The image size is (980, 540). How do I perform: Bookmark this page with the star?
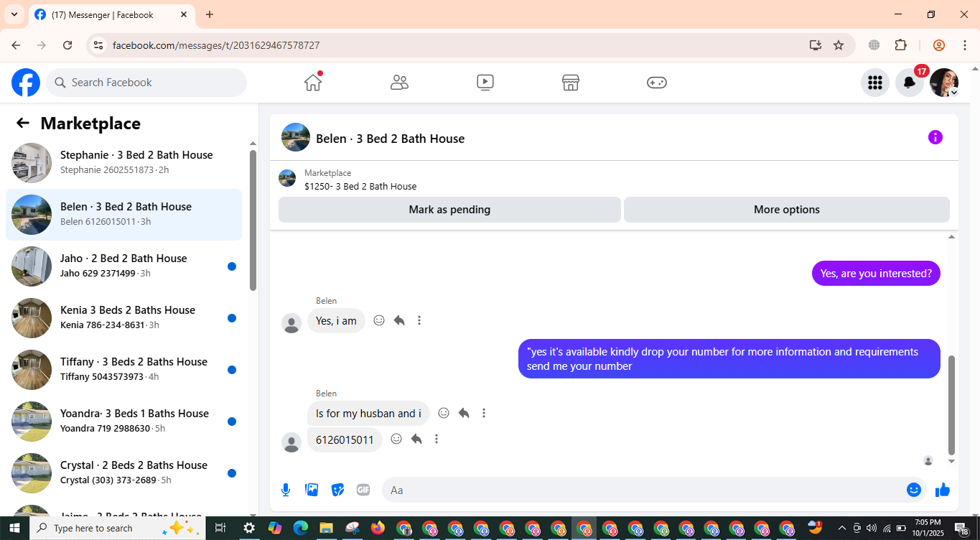[x=839, y=45]
